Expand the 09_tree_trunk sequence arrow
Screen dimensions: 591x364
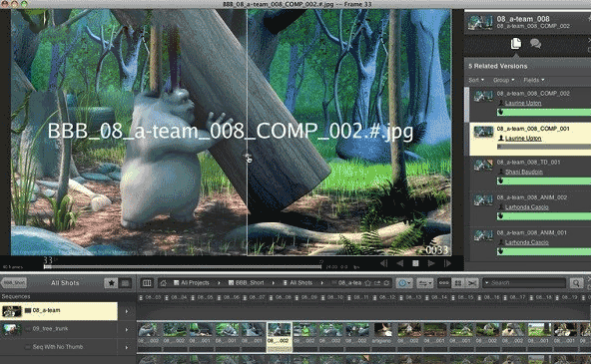127,329
